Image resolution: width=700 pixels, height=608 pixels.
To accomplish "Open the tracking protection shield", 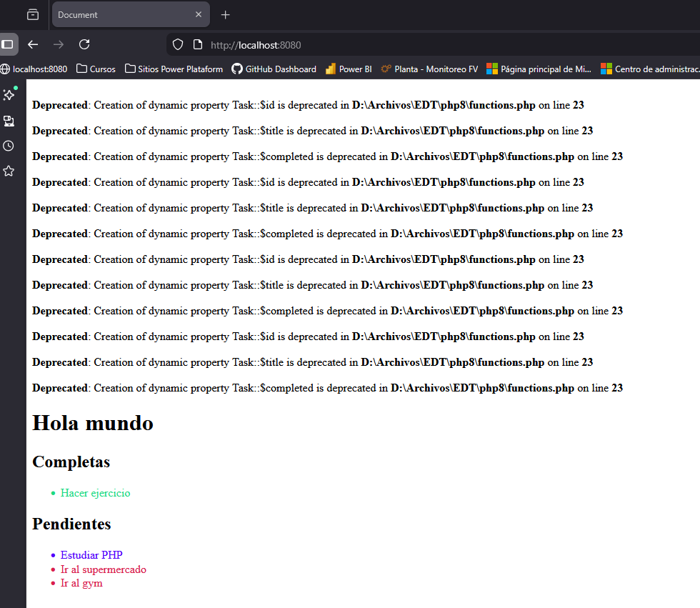I will coord(179,44).
